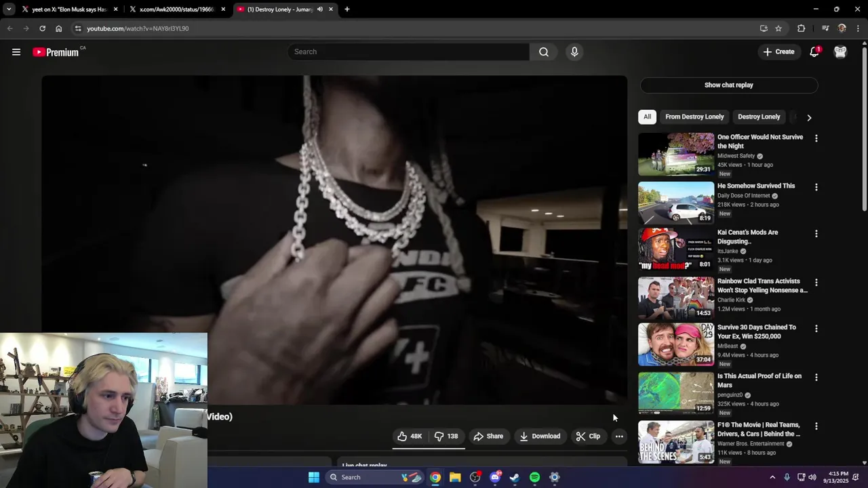
Task: Open F1 The Movie video title
Action: [759, 429]
